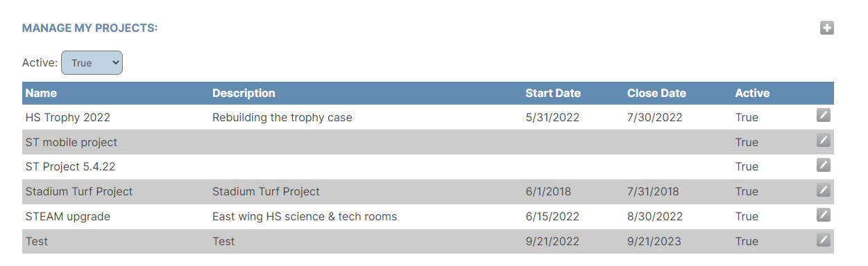Click the 6/15/2022 start date cell
868x266 pixels.
click(552, 216)
